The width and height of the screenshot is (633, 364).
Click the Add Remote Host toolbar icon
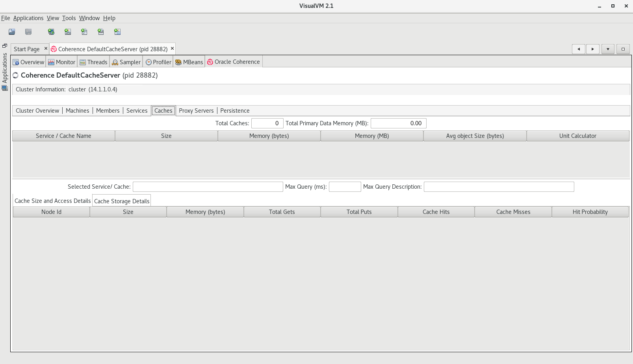51,32
